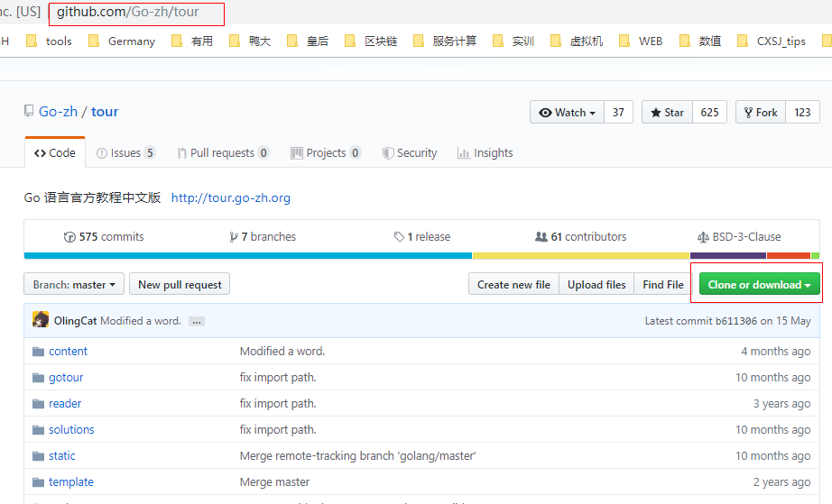Click the WEB bookmark folder icon
This screenshot has width=832, height=504.
tap(624, 41)
